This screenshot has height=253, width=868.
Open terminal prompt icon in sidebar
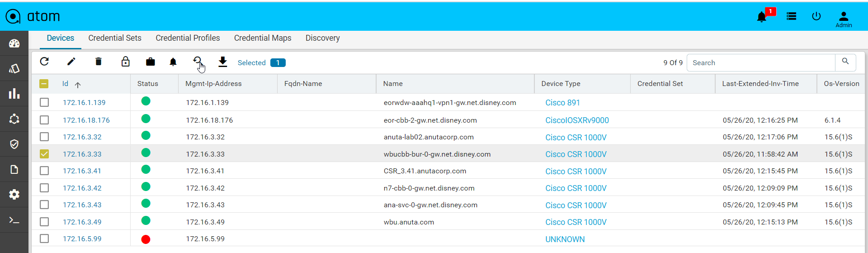point(14,220)
